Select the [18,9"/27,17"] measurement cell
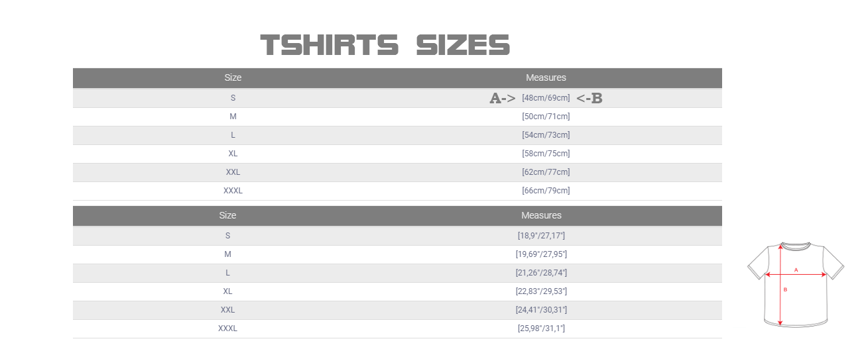The image size is (868, 353). pos(541,236)
